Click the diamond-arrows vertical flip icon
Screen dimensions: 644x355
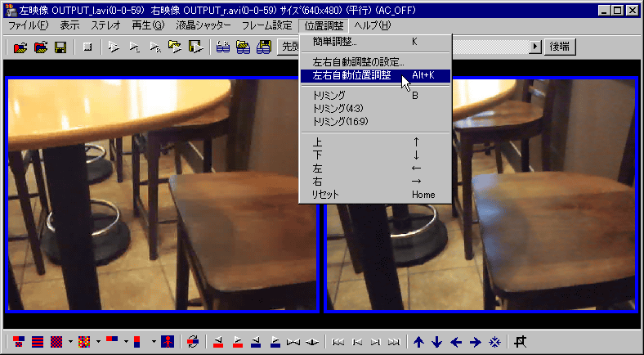coord(312,341)
